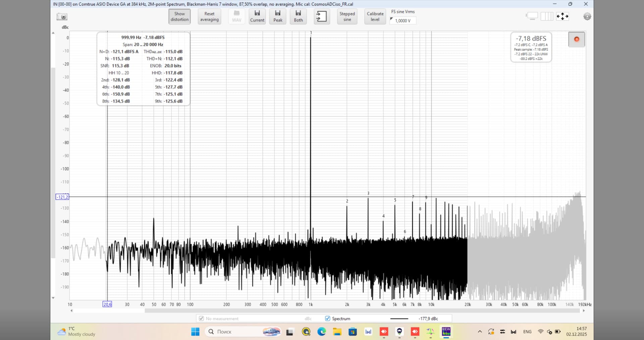Viewport: 644px width, 340px height.
Task: Open Windows Start menu
Action: tap(195, 332)
